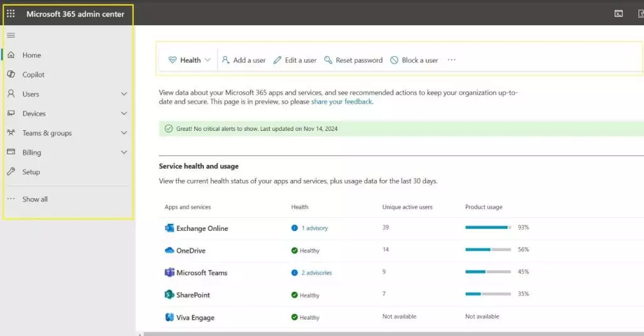644x336 pixels.
Task: Click the OneDrive cloud icon
Action: click(x=169, y=250)
